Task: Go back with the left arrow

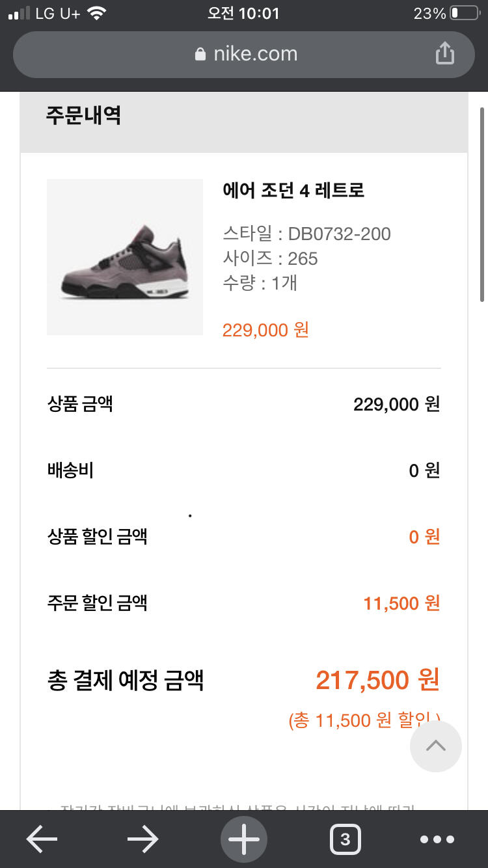Action: pos(42,839)
